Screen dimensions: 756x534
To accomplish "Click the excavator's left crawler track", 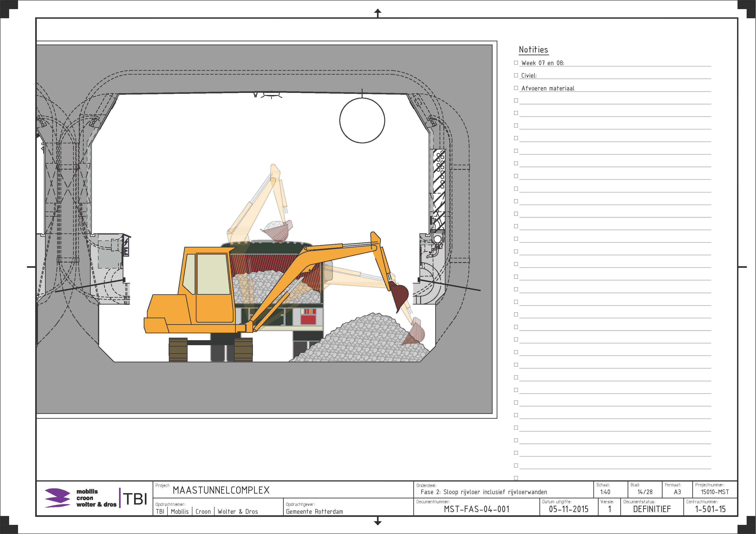I will pos(178,350).
